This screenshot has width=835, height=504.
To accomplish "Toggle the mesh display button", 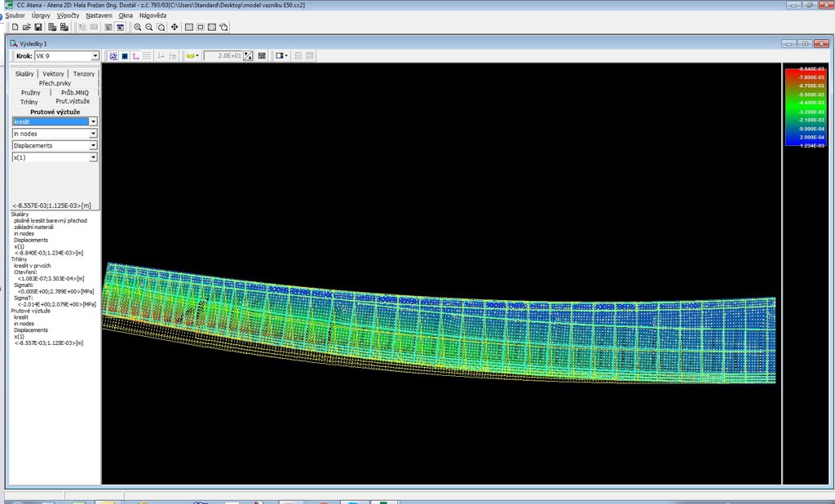I will pos(113,56).
